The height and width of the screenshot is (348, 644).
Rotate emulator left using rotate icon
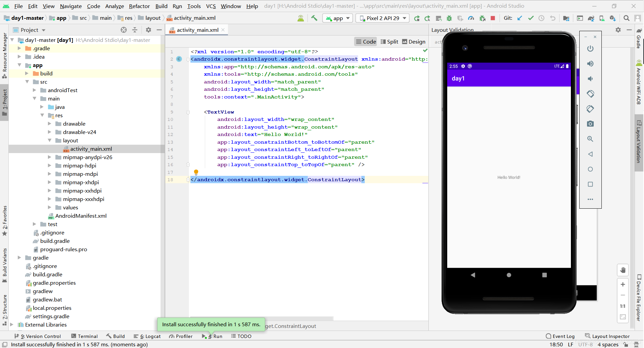(590, 94)
